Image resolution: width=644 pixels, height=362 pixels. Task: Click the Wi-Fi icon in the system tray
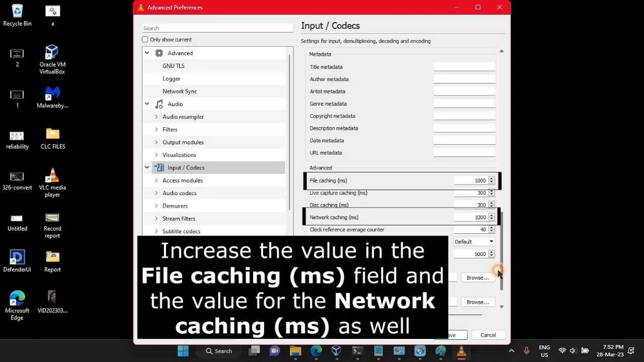(x=562, y=351)
